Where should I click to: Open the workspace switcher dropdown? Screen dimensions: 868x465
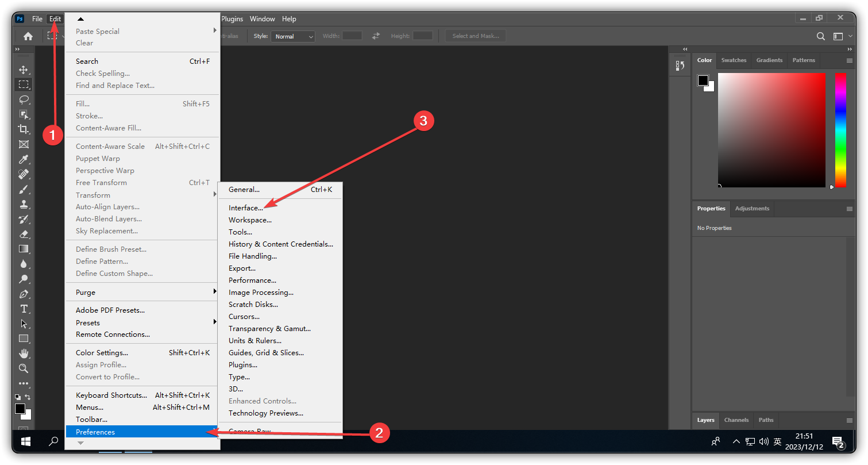click(842, 36)
